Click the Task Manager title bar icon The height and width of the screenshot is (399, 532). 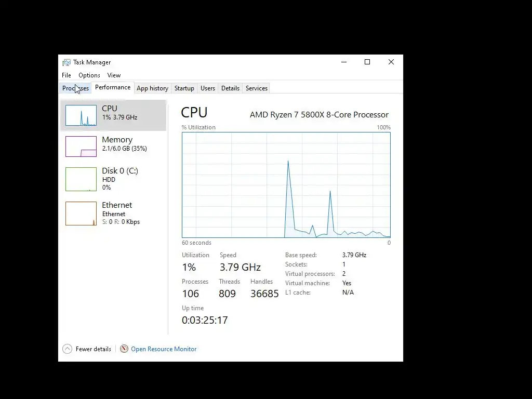pos(66,62)
